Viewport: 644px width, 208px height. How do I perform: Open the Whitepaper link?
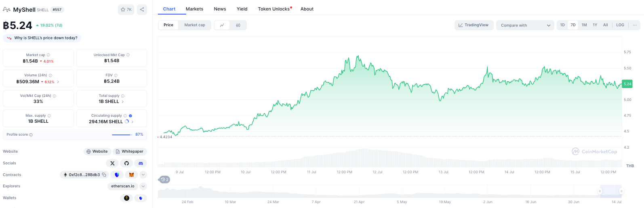pyautogui.click(x=130, y=151)
